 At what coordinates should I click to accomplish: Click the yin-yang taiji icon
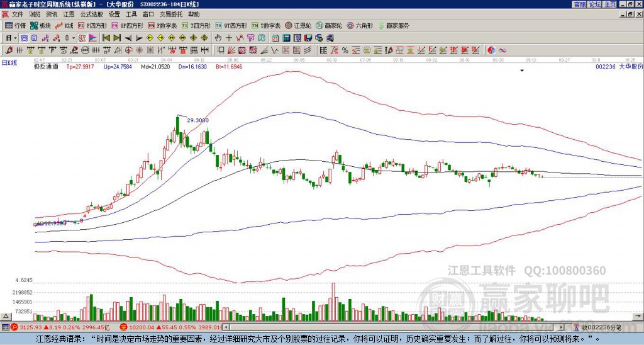click(x=491, y=50)
